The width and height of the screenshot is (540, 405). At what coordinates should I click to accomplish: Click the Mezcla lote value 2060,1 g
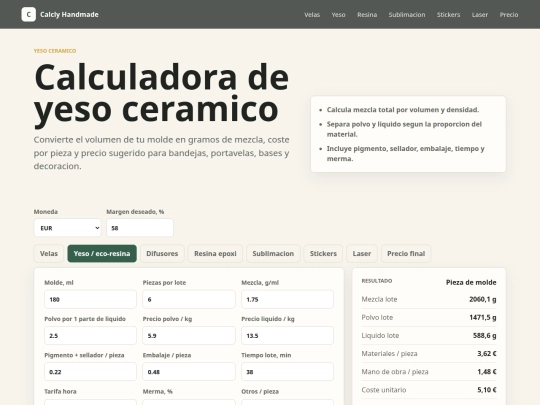[482, 299]
